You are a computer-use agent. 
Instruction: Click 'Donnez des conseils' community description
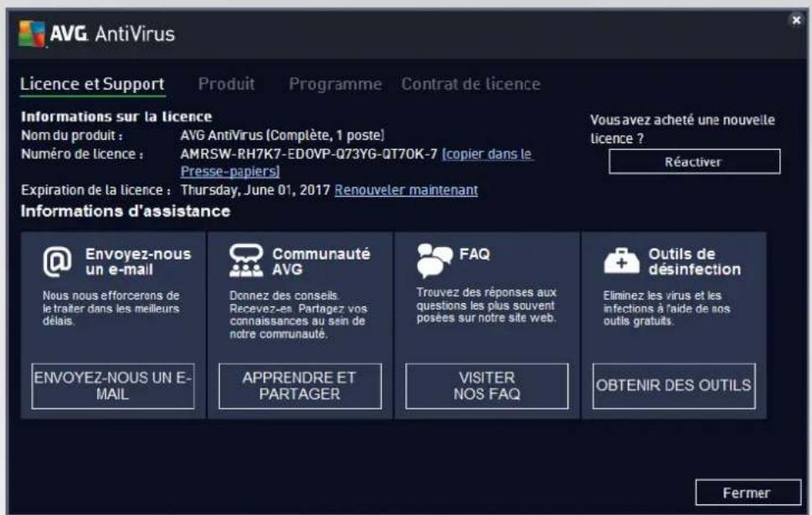298,315
